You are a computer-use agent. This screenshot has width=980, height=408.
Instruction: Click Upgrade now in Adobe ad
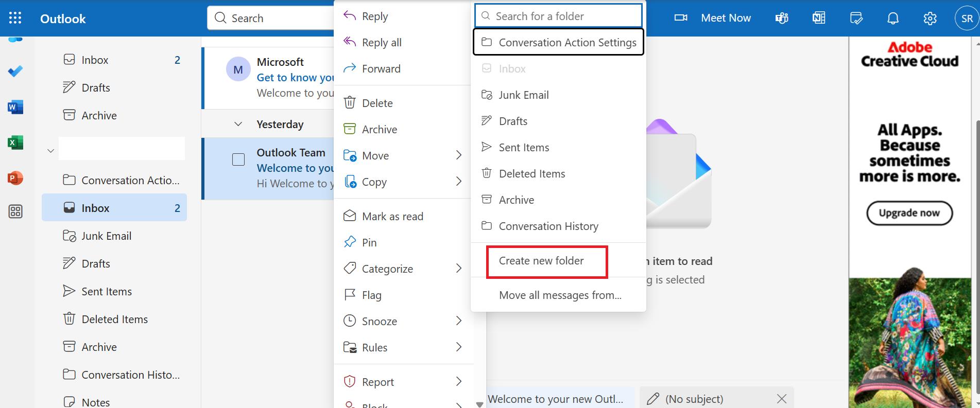tap(909, 213)
